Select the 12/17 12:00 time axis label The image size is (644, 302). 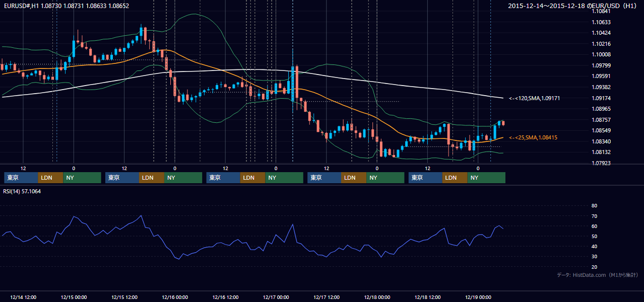click(x=327, y=297)
